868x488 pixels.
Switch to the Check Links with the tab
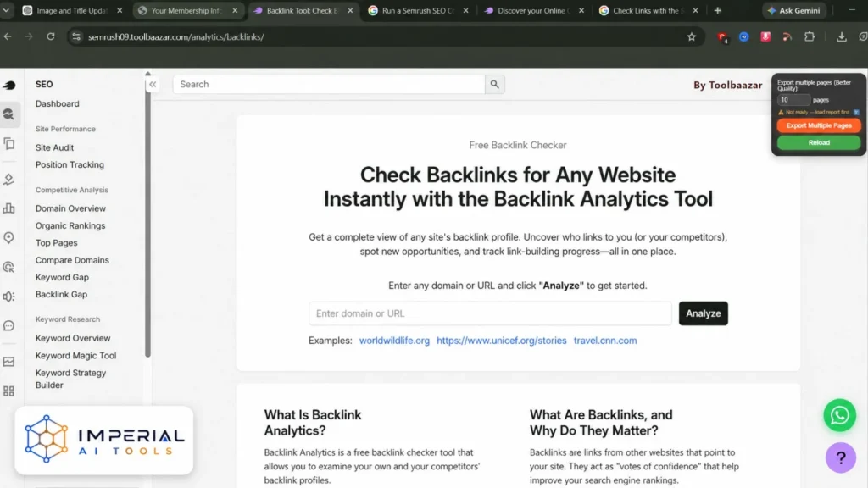648,10
